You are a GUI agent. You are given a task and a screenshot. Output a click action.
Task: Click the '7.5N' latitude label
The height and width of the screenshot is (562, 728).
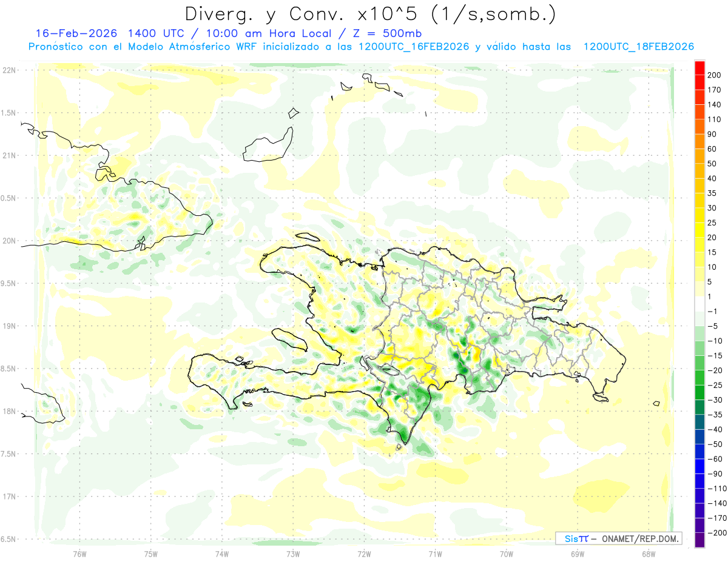point(8,454)
